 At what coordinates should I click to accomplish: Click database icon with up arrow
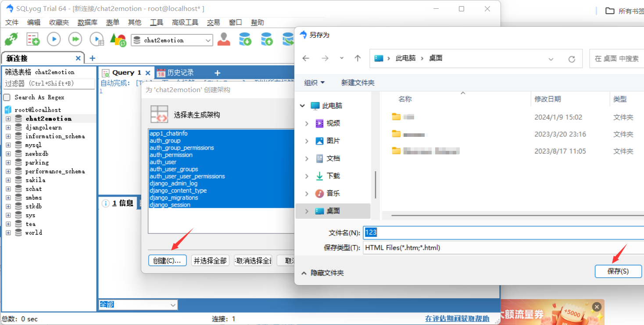(x=267, y=39)
